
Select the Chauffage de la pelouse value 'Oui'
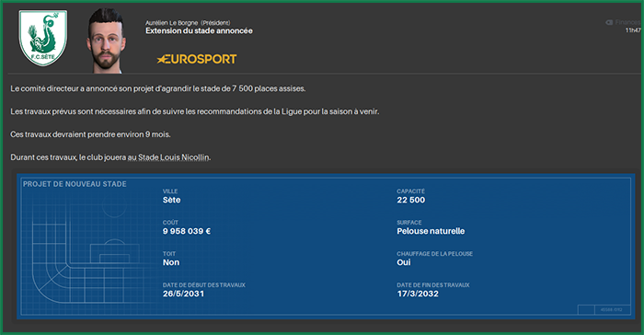point(404,262)
